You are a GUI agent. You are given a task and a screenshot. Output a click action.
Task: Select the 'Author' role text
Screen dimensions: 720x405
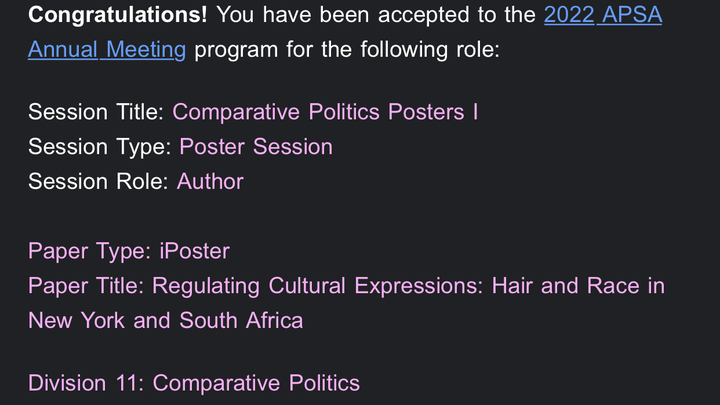coord(210,181)
